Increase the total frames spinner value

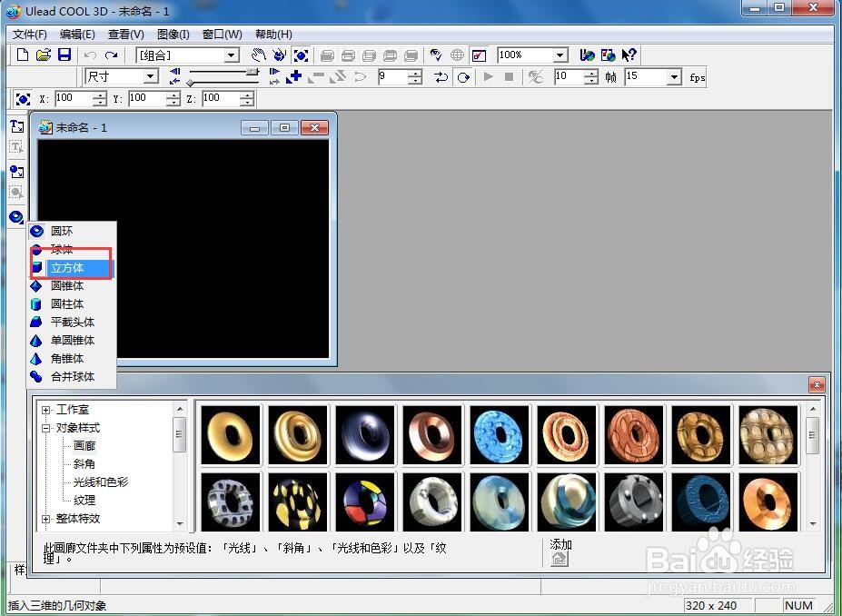[x=590, y=74]
